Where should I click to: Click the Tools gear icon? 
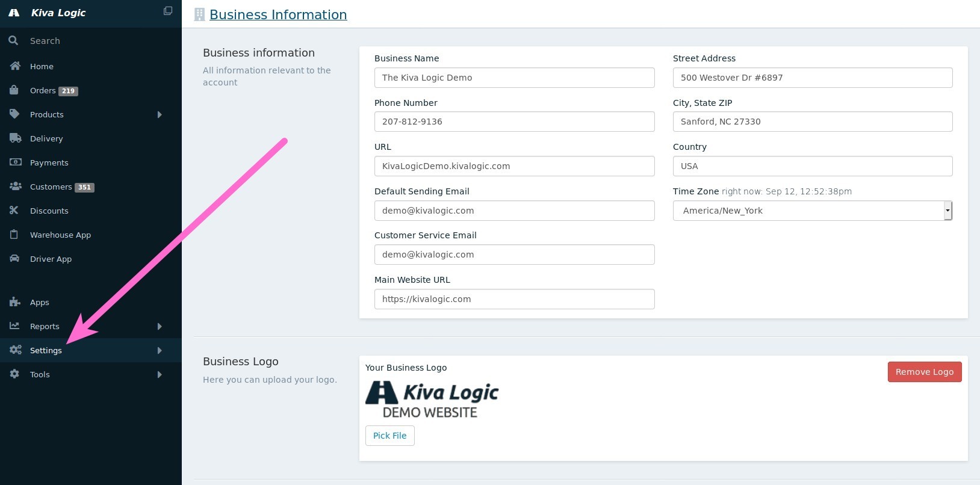point(14,374)
